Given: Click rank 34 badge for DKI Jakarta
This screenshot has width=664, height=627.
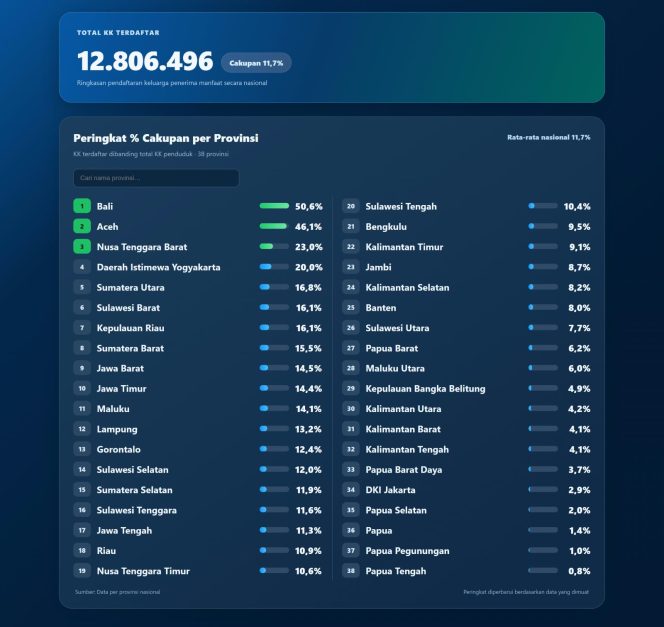Looking at the screenshot, I should tap(351, 490).
